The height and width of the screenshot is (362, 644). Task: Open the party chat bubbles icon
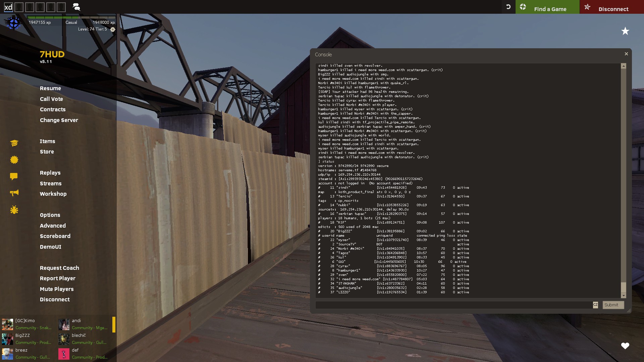tap(76, 7)
